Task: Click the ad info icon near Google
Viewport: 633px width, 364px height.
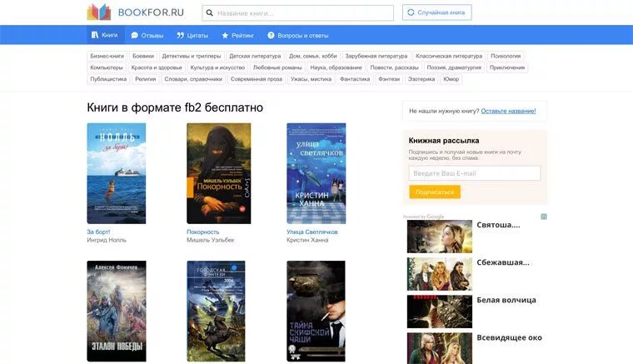Action: tap(544, 217)
